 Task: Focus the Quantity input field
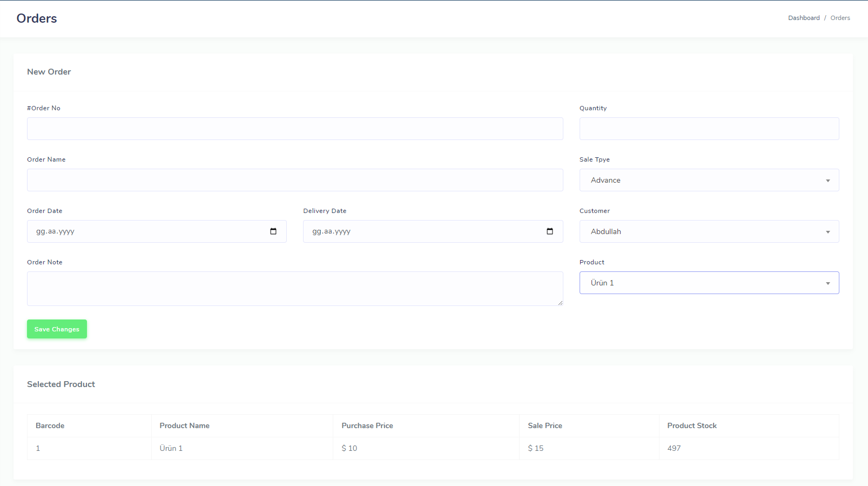(709, 129)
